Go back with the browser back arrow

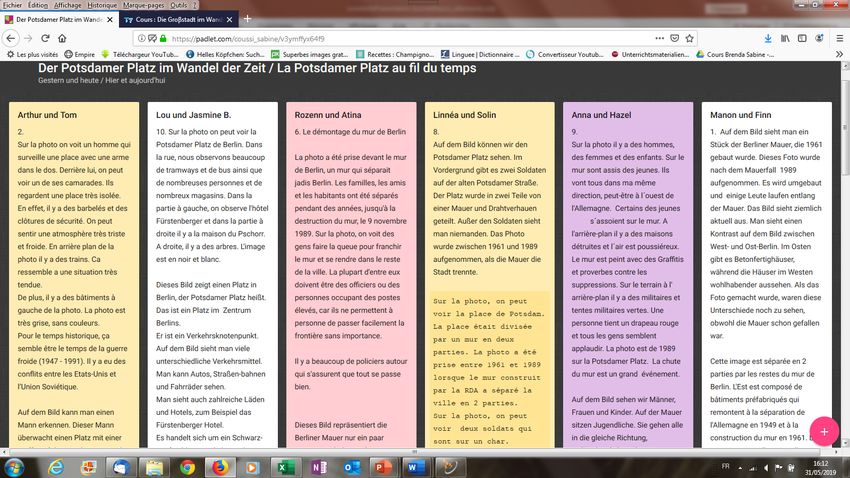pos(11,38)
